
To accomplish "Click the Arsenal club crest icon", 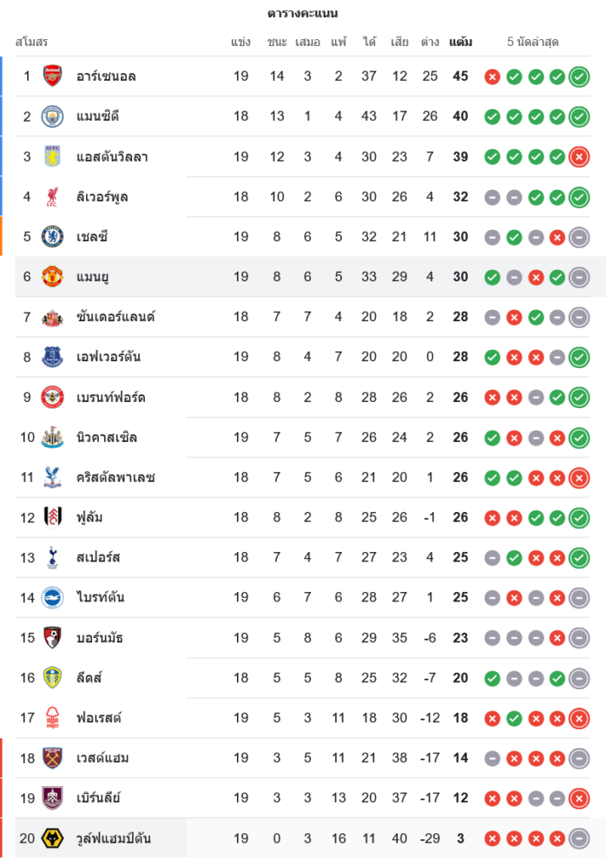I will tap(53, 76).
